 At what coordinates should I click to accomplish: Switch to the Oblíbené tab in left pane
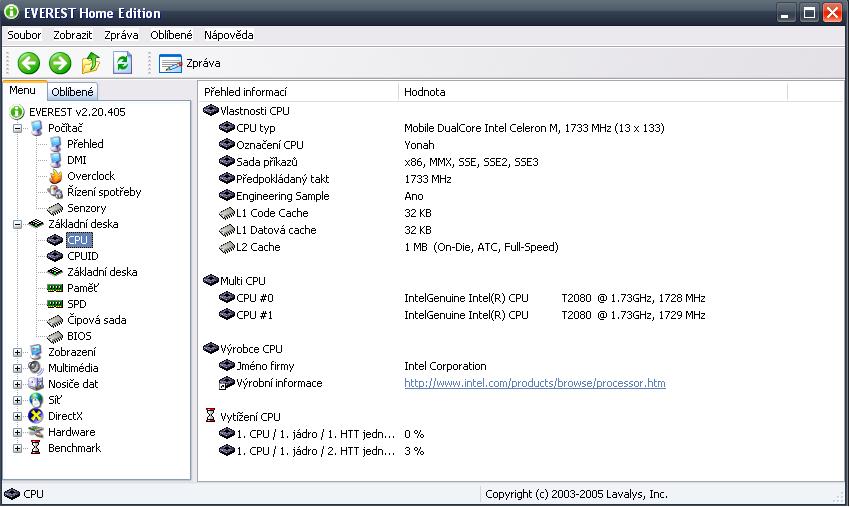click(x=72, y=92)
